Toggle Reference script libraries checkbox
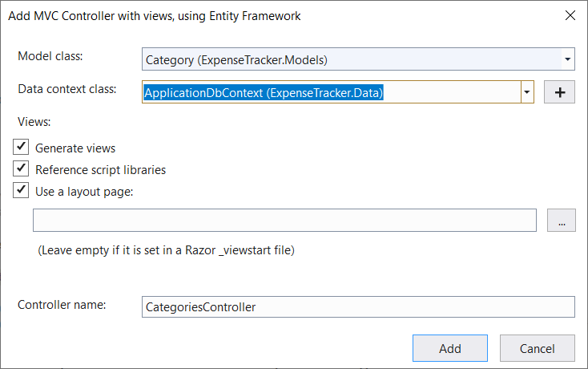 point(22,169)
